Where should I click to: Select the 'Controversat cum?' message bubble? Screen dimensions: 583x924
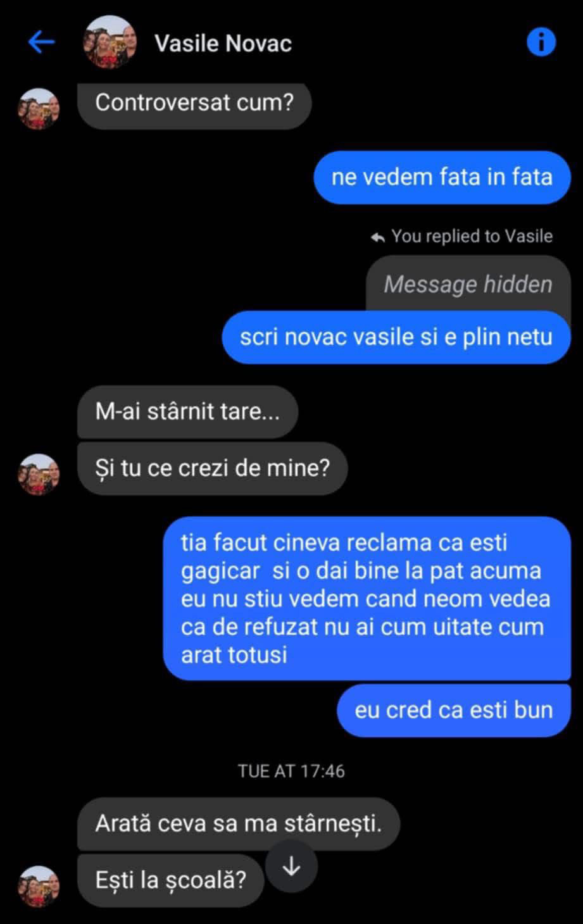(x=194, y=103)
